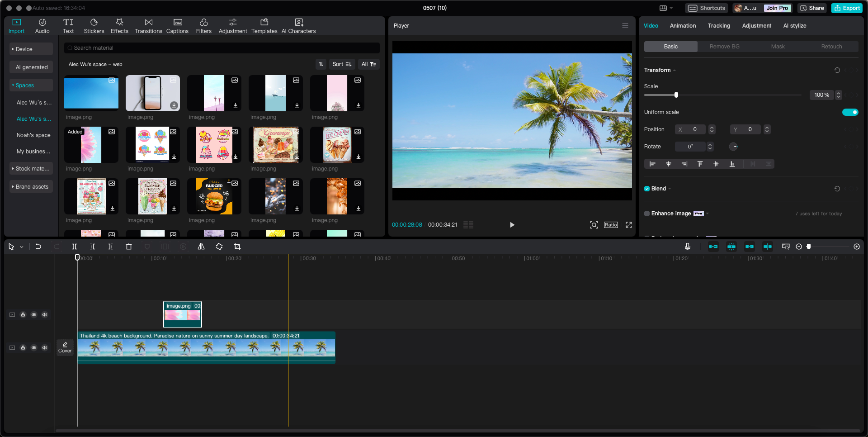Enter fullscreen in the player

pyautogui.click(x=628, y=225)
